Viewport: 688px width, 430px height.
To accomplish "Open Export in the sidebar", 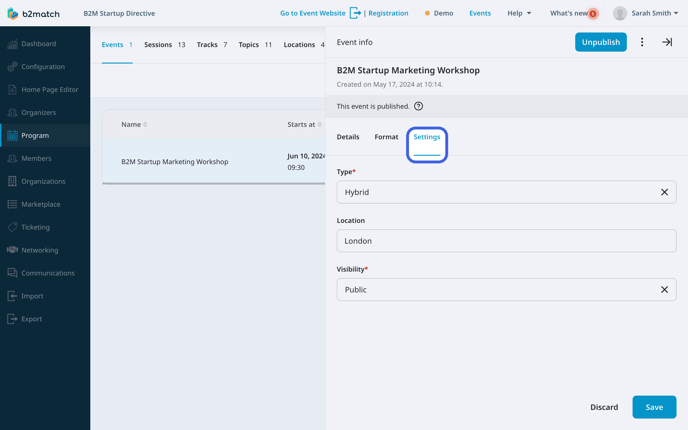I will coord(45,319).
